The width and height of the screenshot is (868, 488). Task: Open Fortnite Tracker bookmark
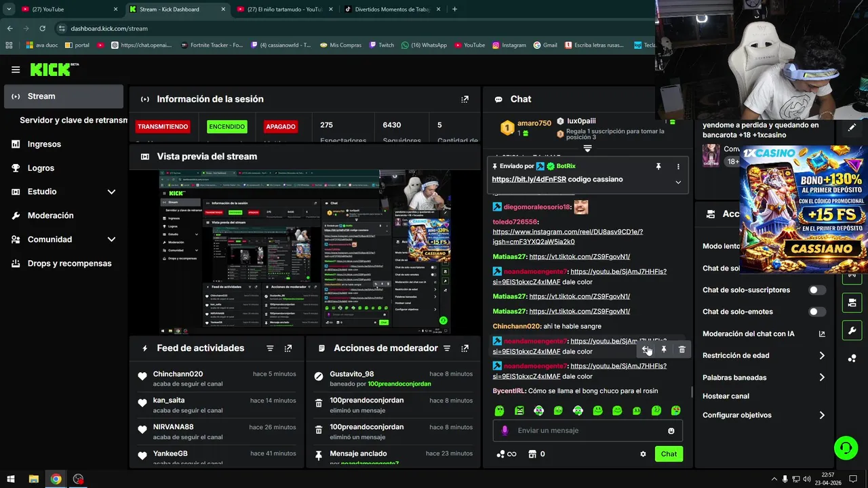click(x=212, y=45)
